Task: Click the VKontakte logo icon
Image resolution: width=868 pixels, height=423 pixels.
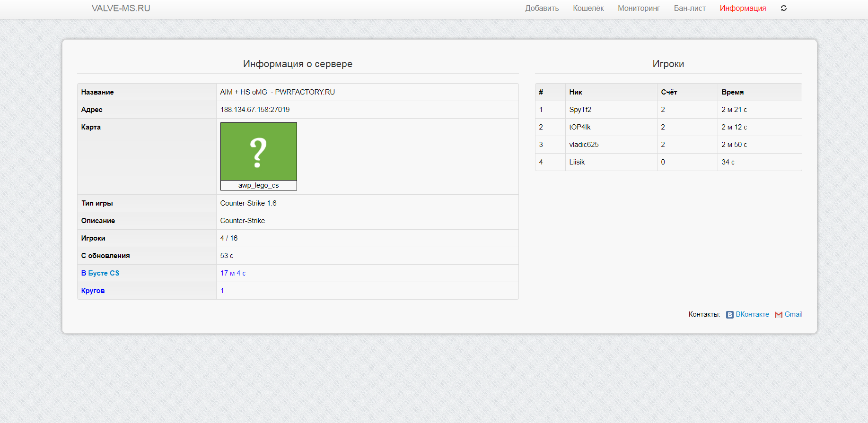Action: 730,315
